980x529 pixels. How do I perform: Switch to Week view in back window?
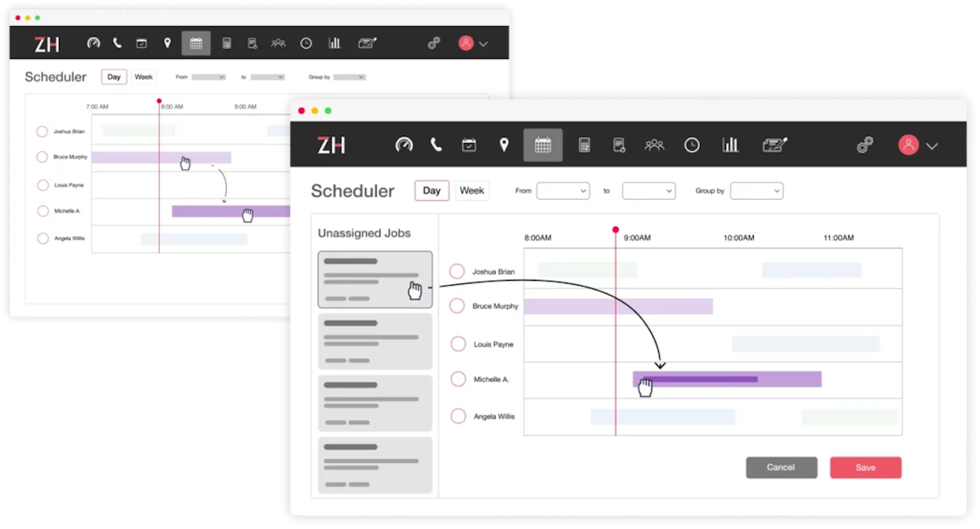(144, 77)
